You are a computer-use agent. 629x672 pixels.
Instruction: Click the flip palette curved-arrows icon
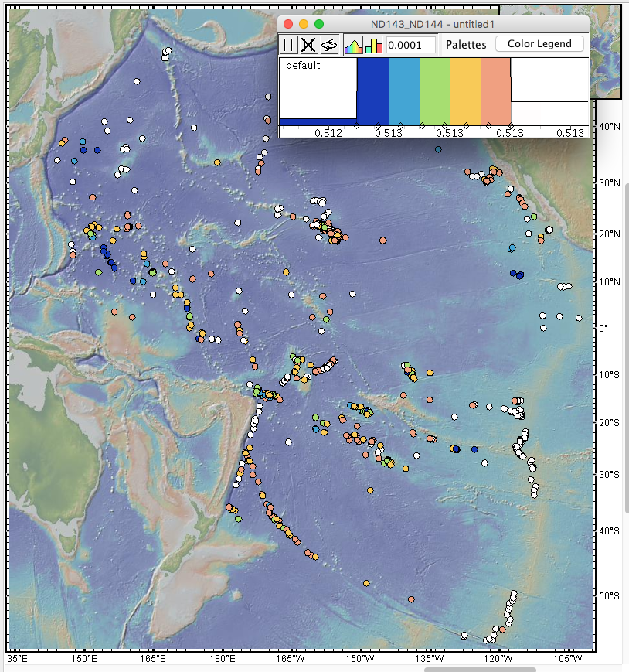coord(329,45)
